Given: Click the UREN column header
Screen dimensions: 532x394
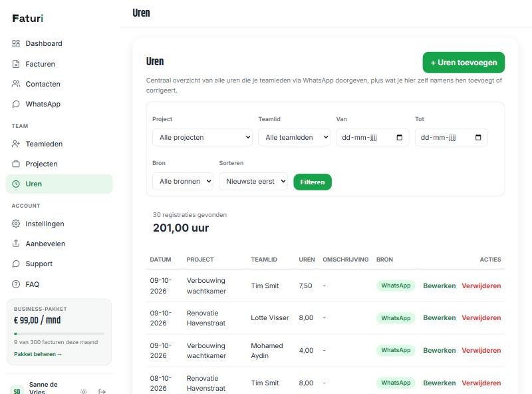Looking at the screenshot, I should [x=307, y=260].
